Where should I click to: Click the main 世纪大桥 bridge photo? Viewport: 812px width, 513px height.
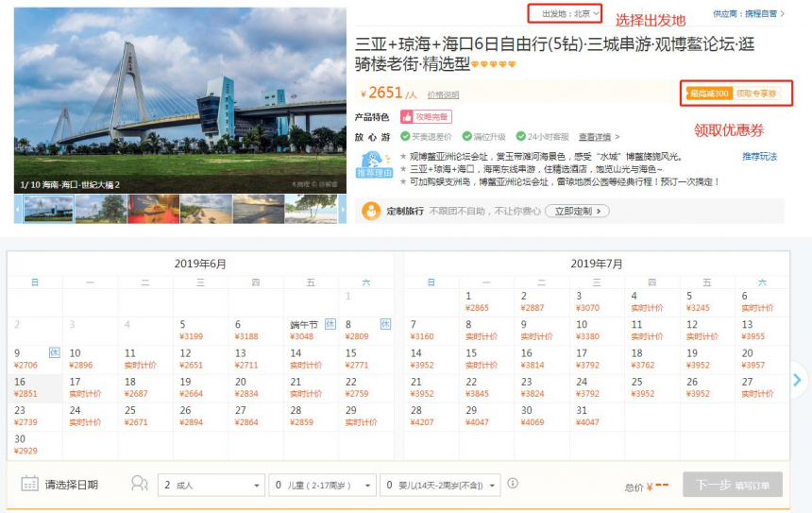180,100
